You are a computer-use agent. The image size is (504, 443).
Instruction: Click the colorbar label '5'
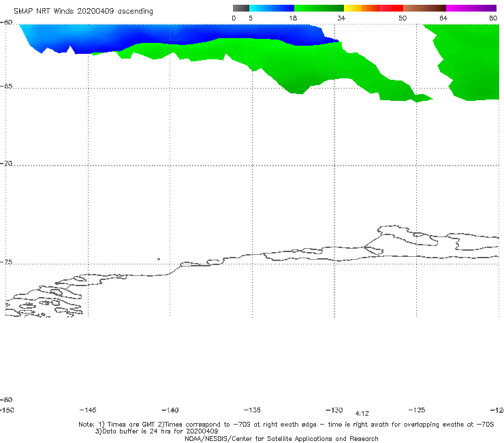[251, 18]
